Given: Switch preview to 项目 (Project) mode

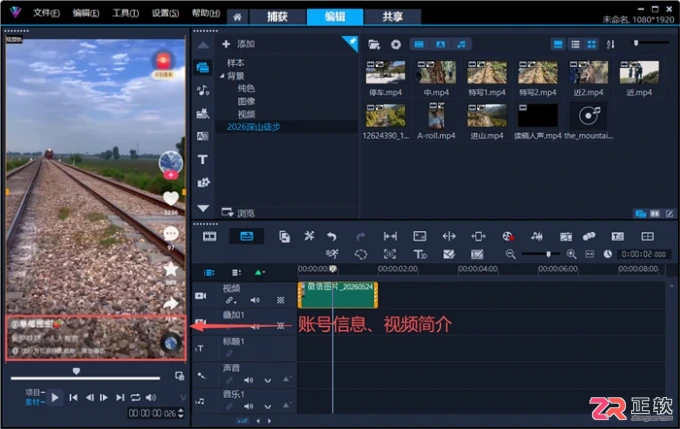Looking at the screenshot, I should 35,393.
